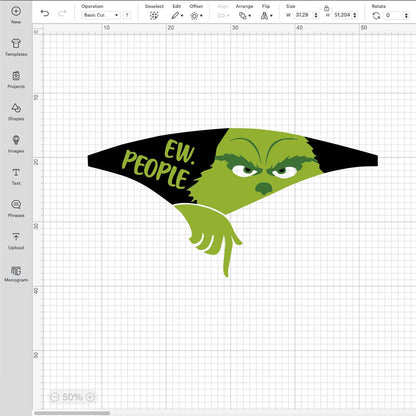
Task: Adjust the Height stepper arrows
Action: click(355, 15)
